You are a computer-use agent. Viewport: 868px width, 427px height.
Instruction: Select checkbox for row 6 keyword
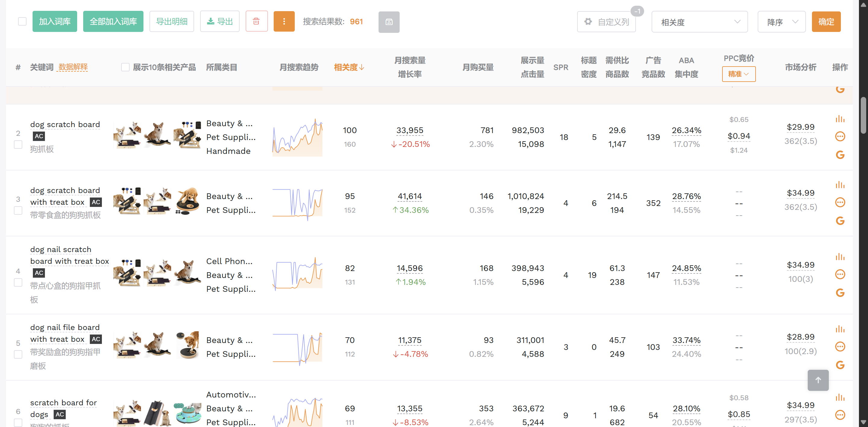pos(18,423)
